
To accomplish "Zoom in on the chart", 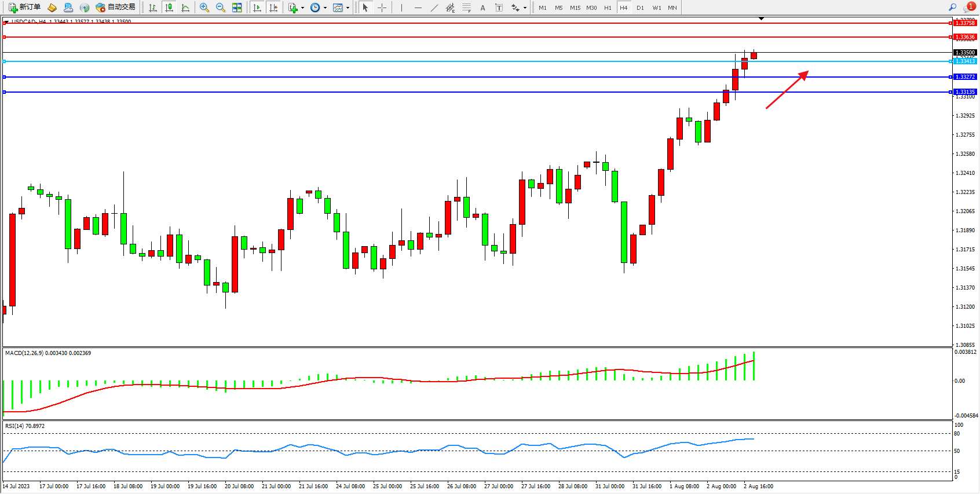I will click(204, 8).
